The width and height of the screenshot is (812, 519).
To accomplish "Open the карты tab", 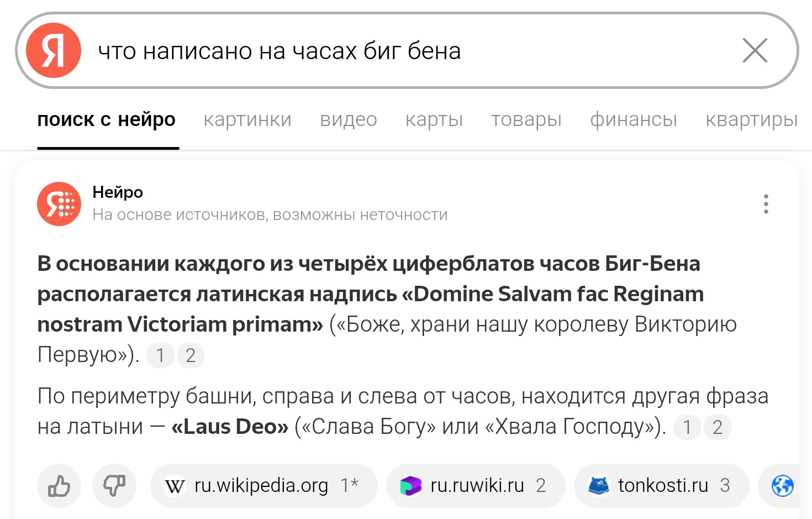I will [434, 119].
